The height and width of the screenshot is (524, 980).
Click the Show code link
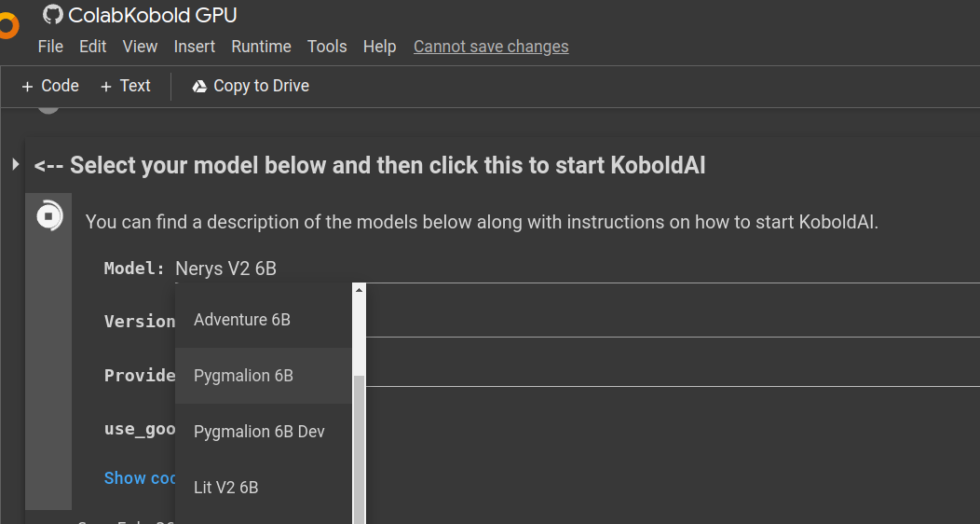[140, 477]
